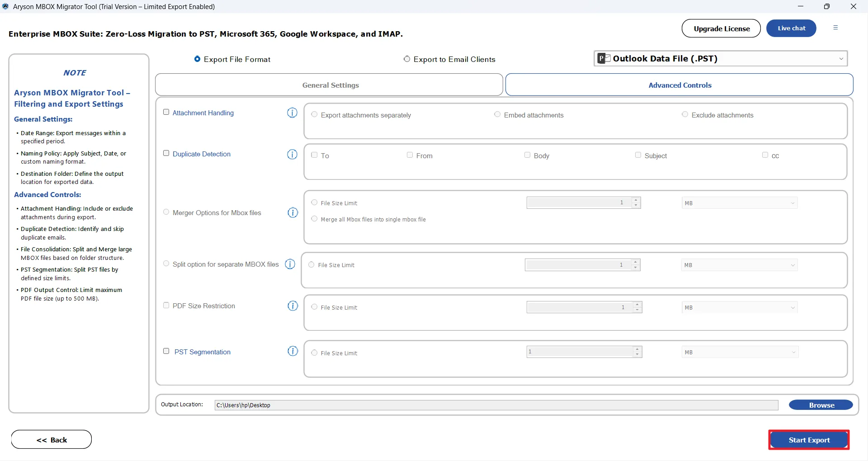The image size is (868, 461).
Task: Click the Aryson app icon in title bar
Action: (5, 6)
